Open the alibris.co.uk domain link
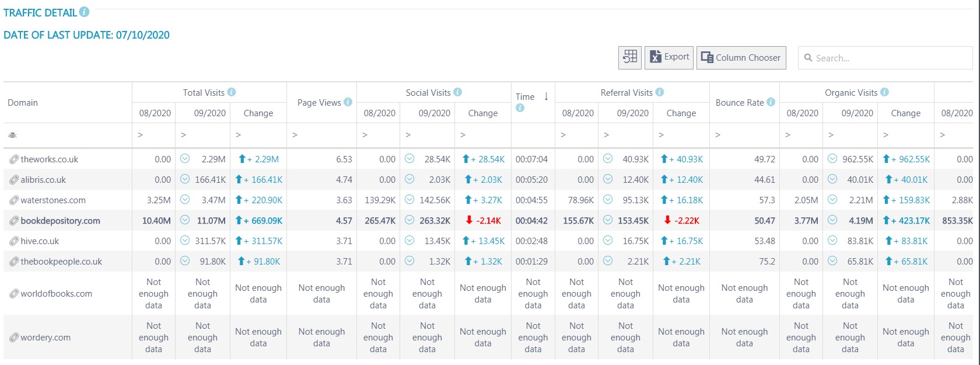This screenshot has width=980, height=365. 43,180
